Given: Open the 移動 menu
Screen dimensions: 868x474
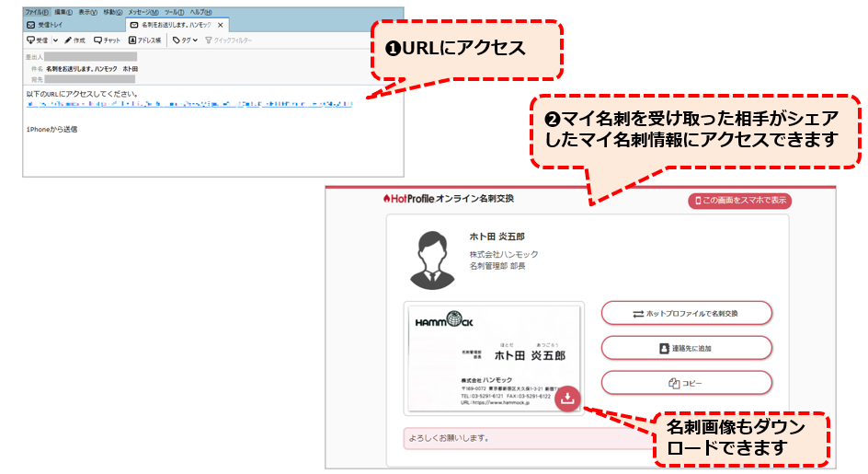Looking at the screenshot, I should (x=112, y=12).
